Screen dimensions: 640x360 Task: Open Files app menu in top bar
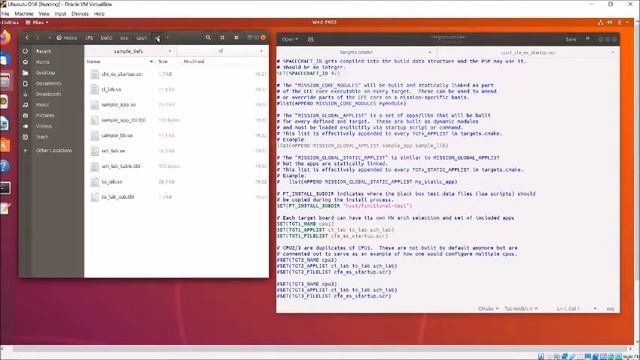pyautogui.click(x=37, y=22)
